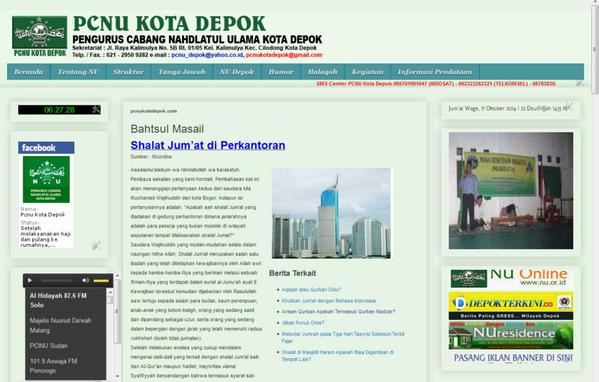Click the pcnukotadepok@gmail.com email link

[x=284, y=55]
